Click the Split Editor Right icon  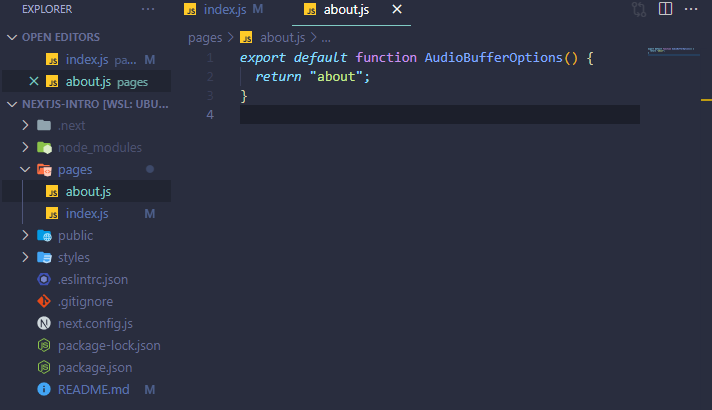pyautogui.click(x=665, y=10)
